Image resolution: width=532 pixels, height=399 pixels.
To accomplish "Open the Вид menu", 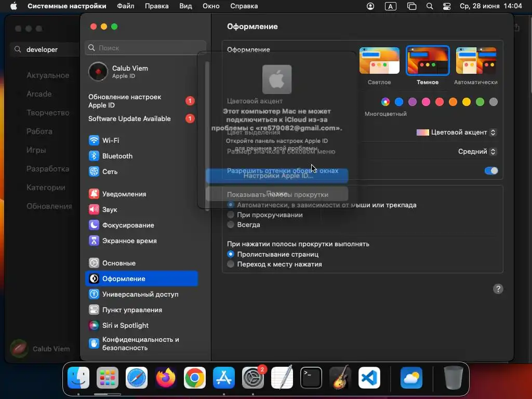I will coord(185,6).
